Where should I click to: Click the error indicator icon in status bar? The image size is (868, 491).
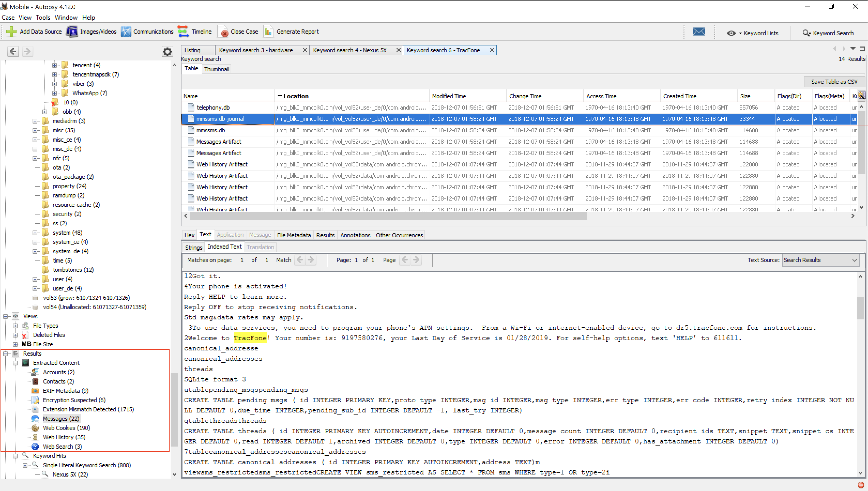(861, 485)
